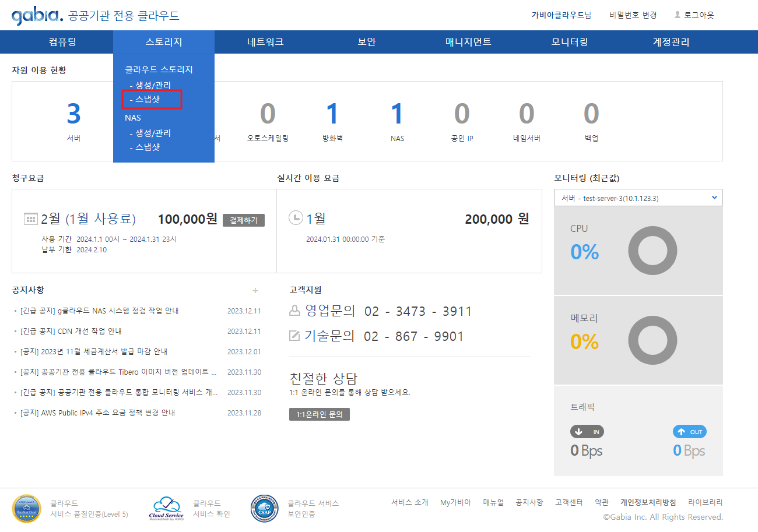The width and height of the screenshot is (758, 532).
Task: Click the cloud quality certification badge
Action: point(26,508)
